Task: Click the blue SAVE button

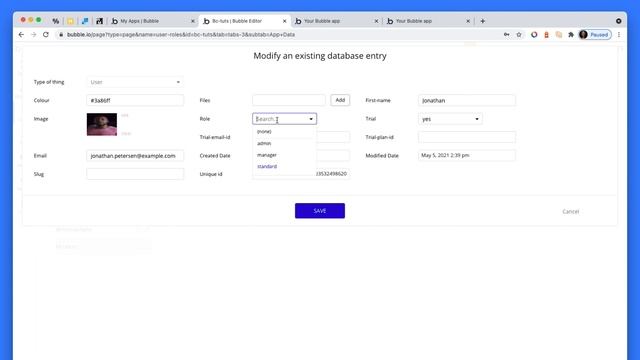Action: (x=320, y=211)
